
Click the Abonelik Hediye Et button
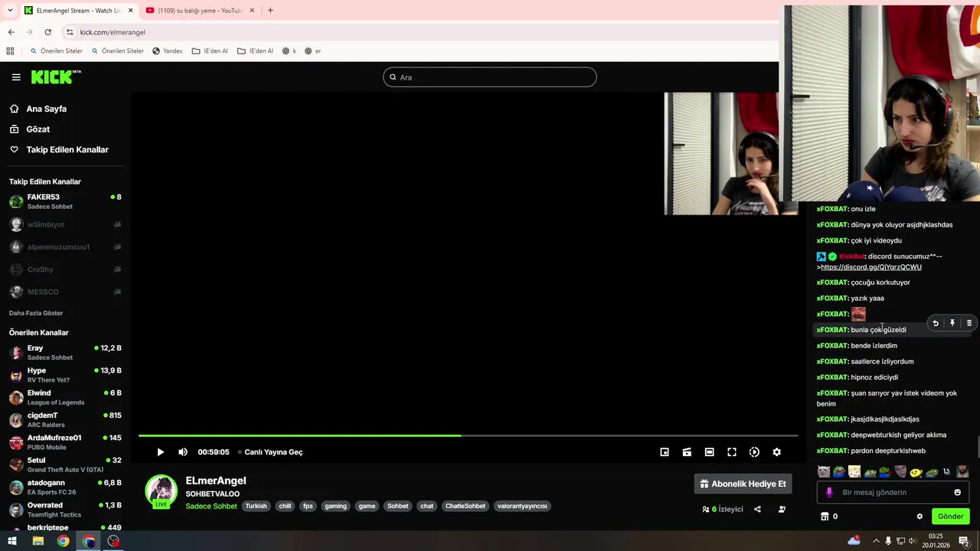[x=743, y=484]
